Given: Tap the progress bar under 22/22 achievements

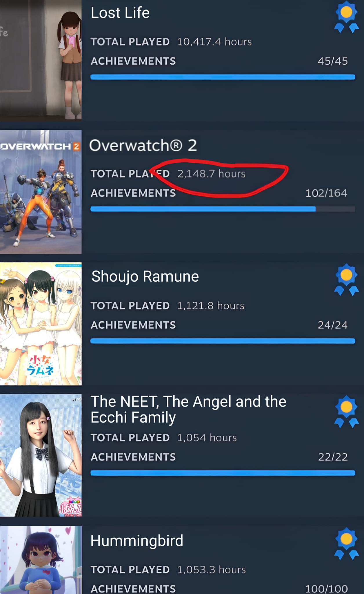Looking at the screenshot, I should click(223, 473).
